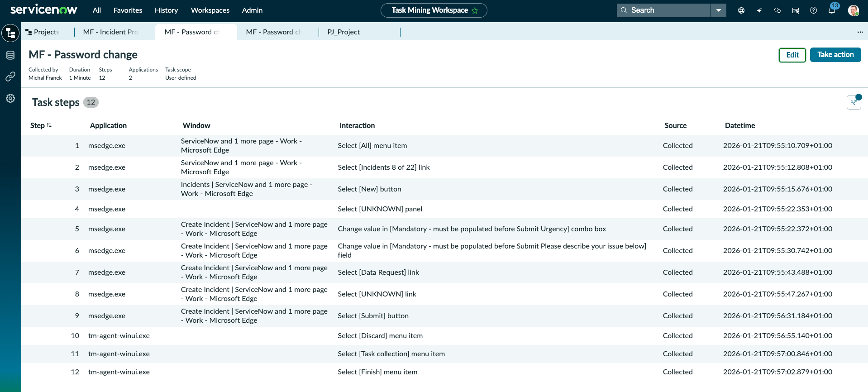868x392 pixels.
Task: Select row Select [Task collection] menu item
Action: point(444,354)
